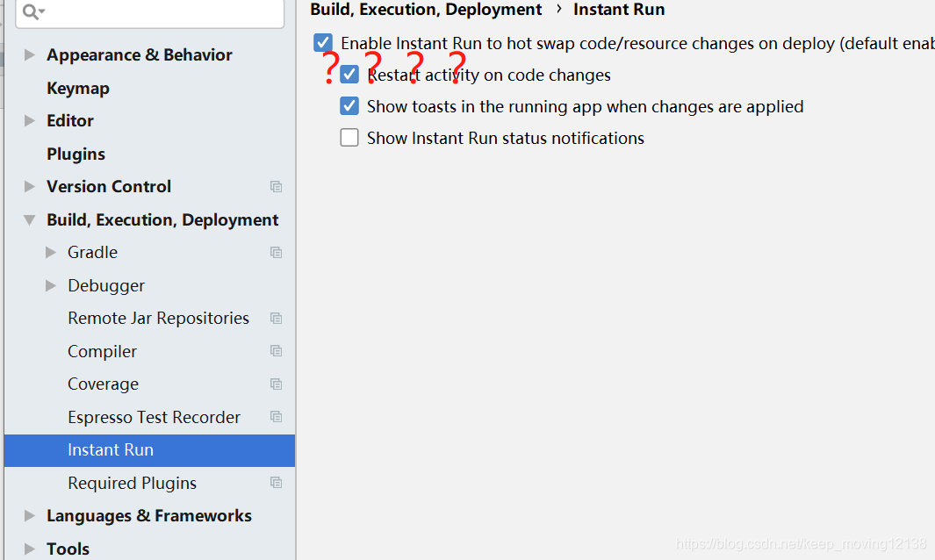Image resolution: width=935 pixels, height=560 pixels.
Task: Collapse the Build, Execution, Deployment section
Action: point(29,219)
